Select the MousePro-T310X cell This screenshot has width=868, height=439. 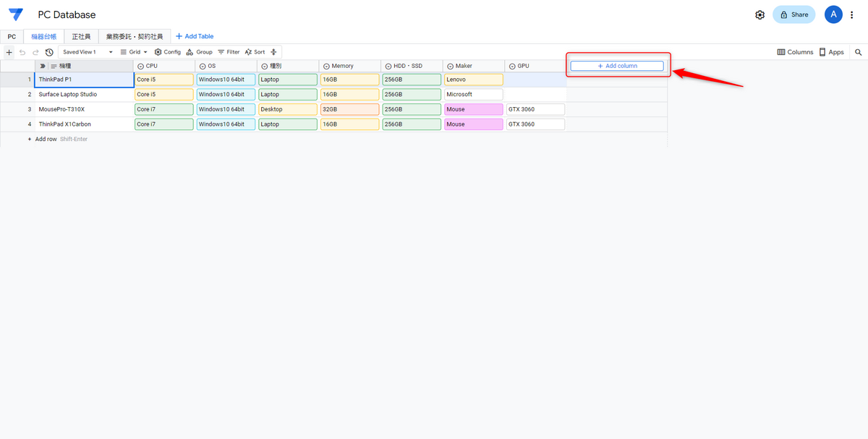tap(84, 109)
